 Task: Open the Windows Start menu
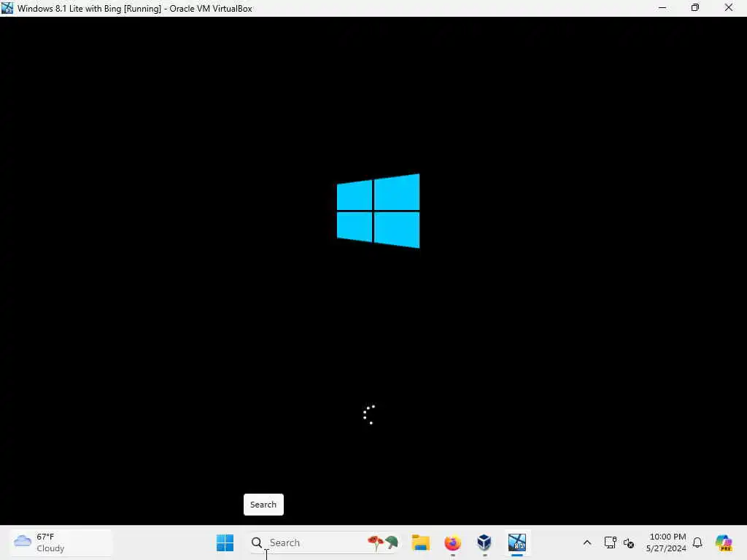(x=225, y=542)
